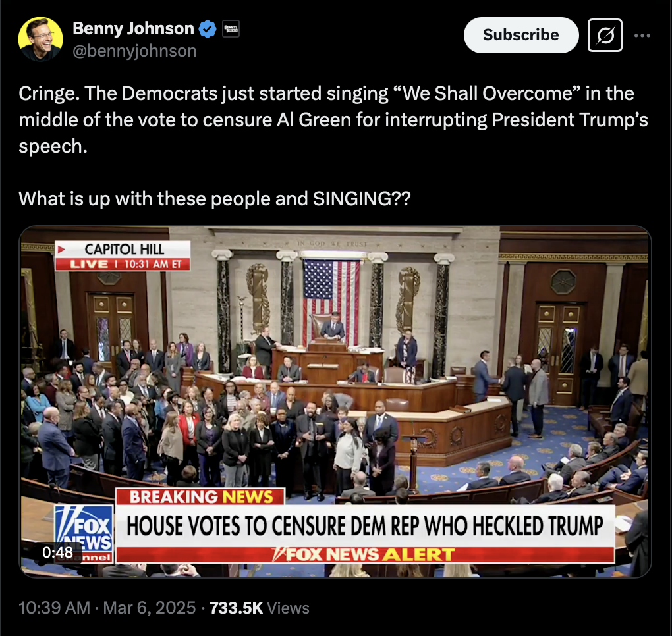Viewport: 672px width, 636px height.
Task: Click the Fox News Channel logo in video
Action: tap(84, 533)
